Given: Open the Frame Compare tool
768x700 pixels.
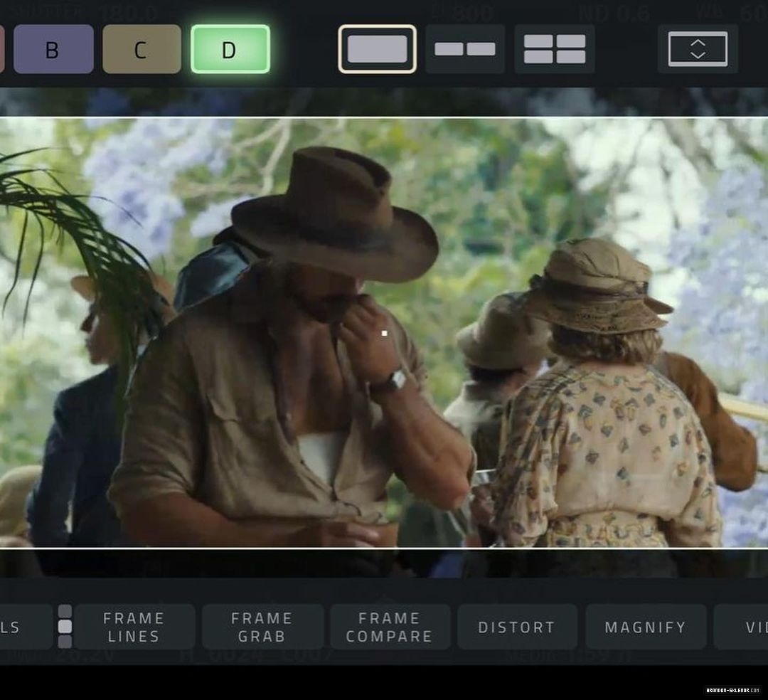Looking at the screenshot, I should [390, 627].
